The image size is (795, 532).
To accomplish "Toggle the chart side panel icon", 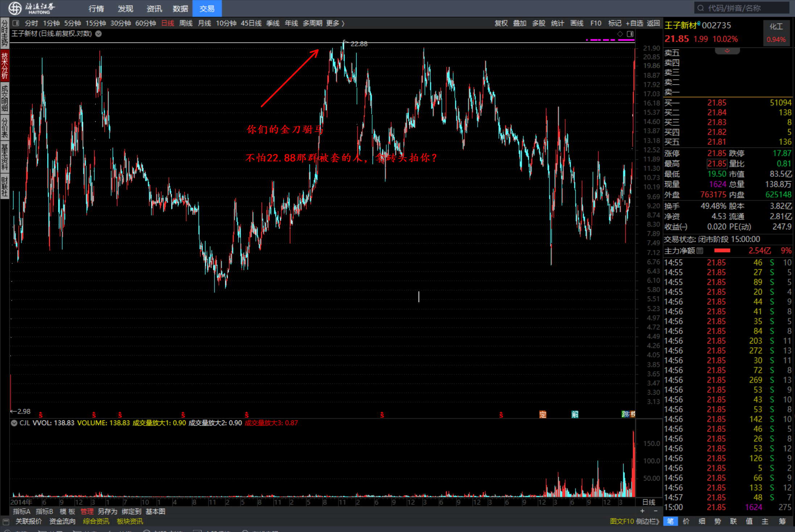I will click(630, 34).
